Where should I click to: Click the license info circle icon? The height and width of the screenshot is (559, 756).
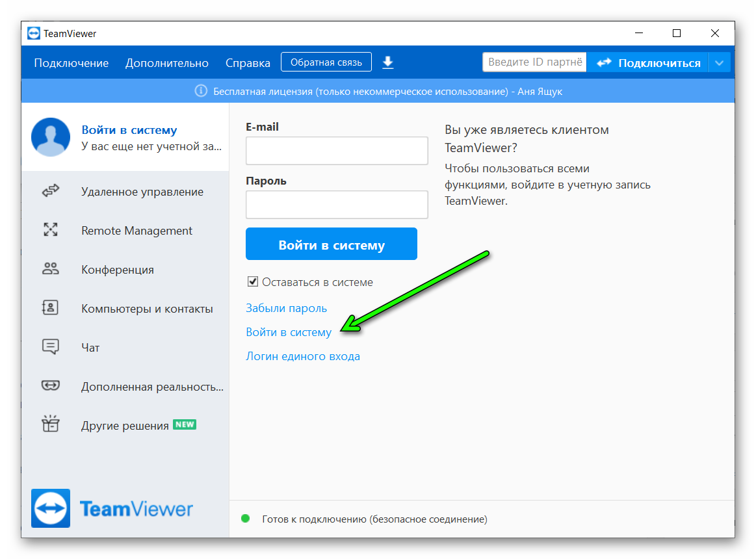tap(201, 90)
